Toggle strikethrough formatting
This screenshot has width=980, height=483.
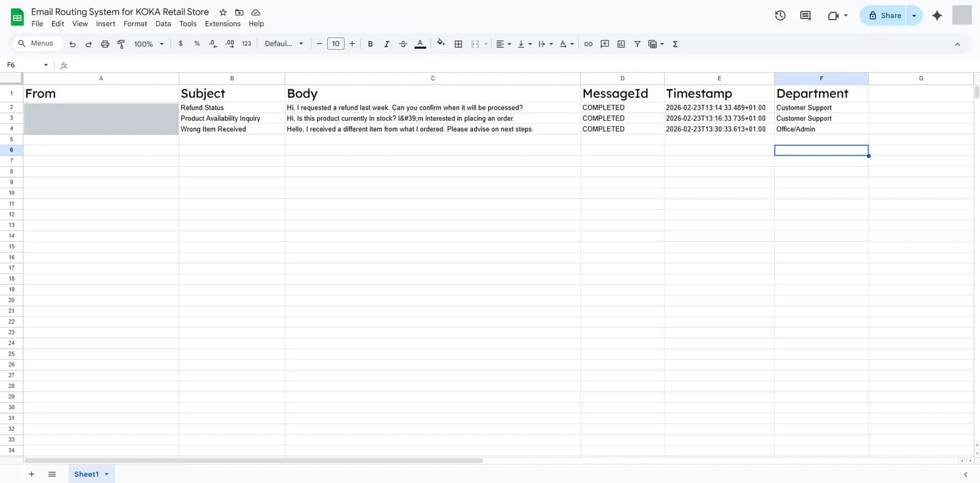click(x=403, y=44)
